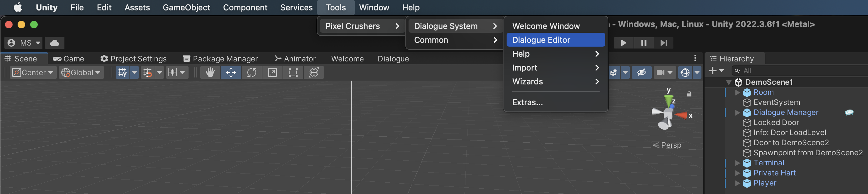Image resolution: width=868 pixels, height=194 pixels.
Task: Expand the Dialogue Manager object
Action: click(737, 112)
